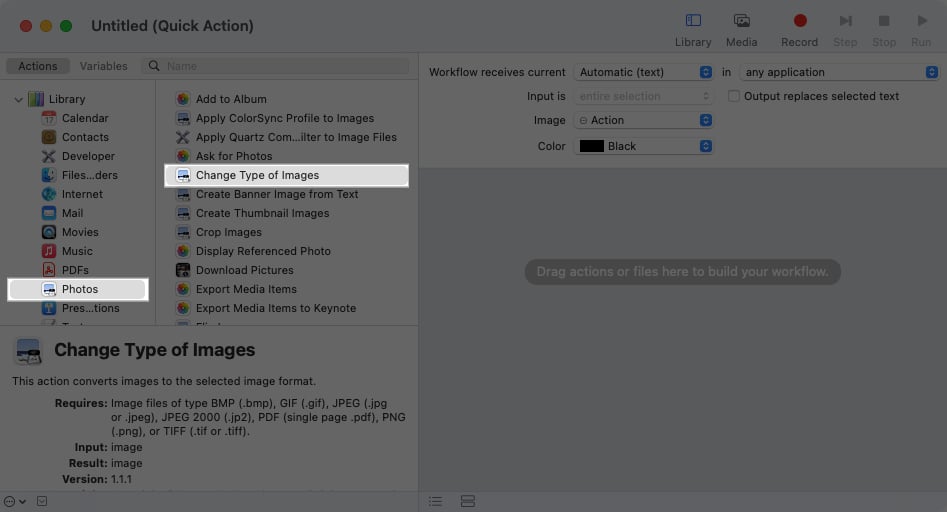Open the ellipsis options menu at bottom left
The width and height of the screenshot is (947, 512).
(x=14, y=501)
